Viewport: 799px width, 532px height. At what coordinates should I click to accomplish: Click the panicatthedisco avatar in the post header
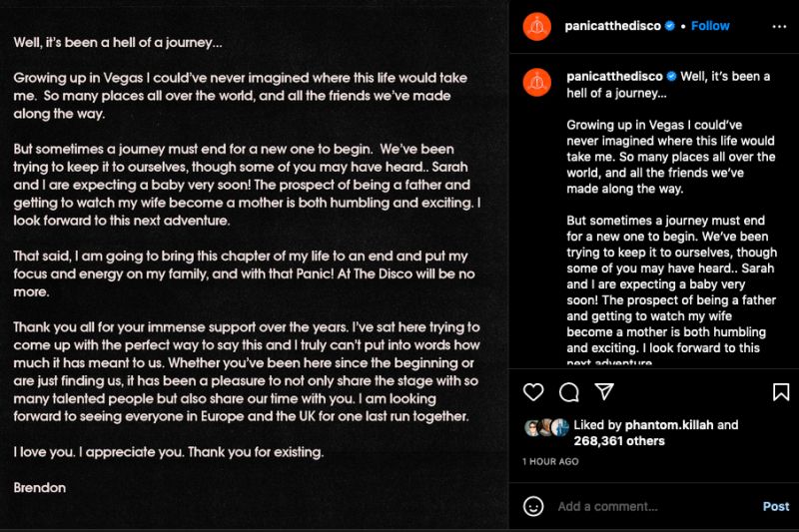coord(536,26)
